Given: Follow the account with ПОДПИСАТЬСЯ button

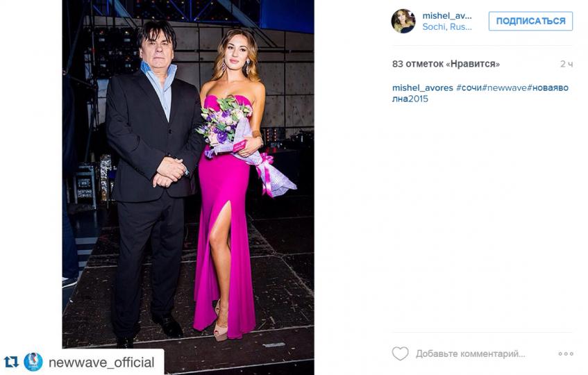Looking at the screenshot, I should coord(530,21).
